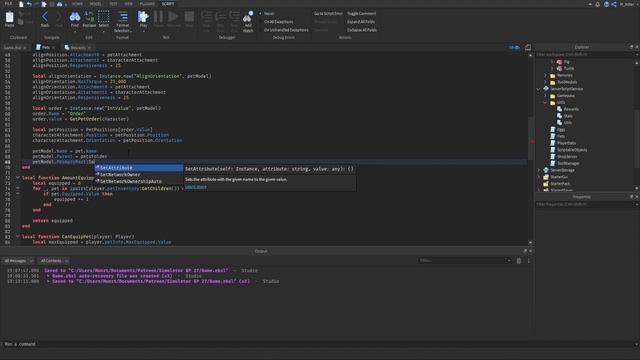Viewport: 640px width, 360px height.
Task: Click the Select dashed-box icon
Action: (104, 17)
